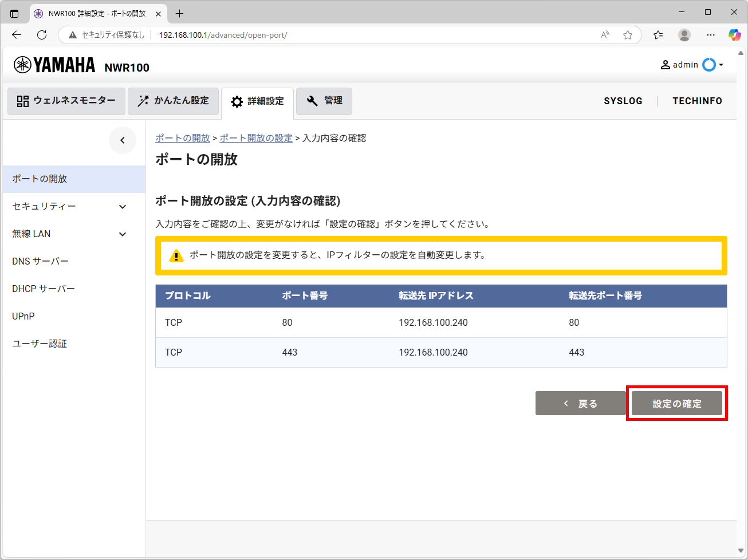Follow the ポート開放の設定 breadcrumb link

pyautogui.click(x=256, y=138)
